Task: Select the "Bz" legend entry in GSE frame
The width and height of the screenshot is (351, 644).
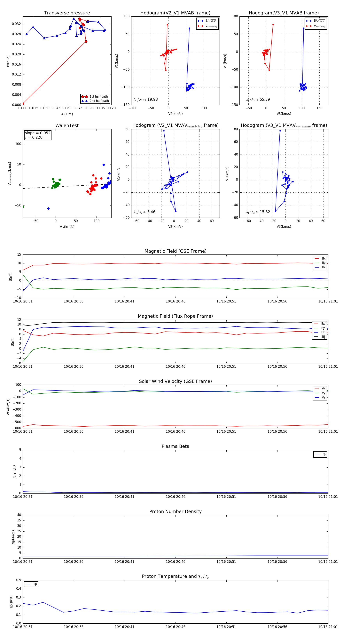Action: 320,268
